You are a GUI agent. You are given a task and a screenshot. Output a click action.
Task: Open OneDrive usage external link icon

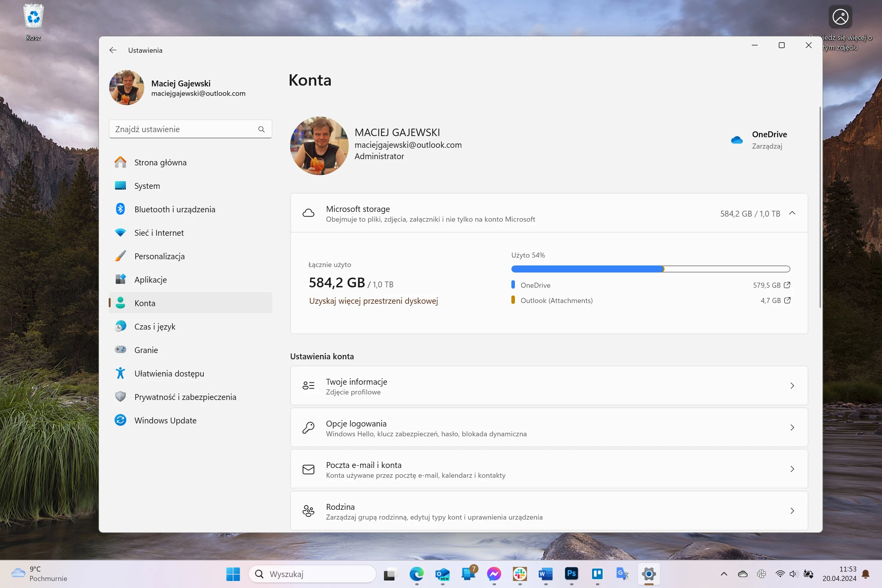pyautogui.click(x=787, y=285)
